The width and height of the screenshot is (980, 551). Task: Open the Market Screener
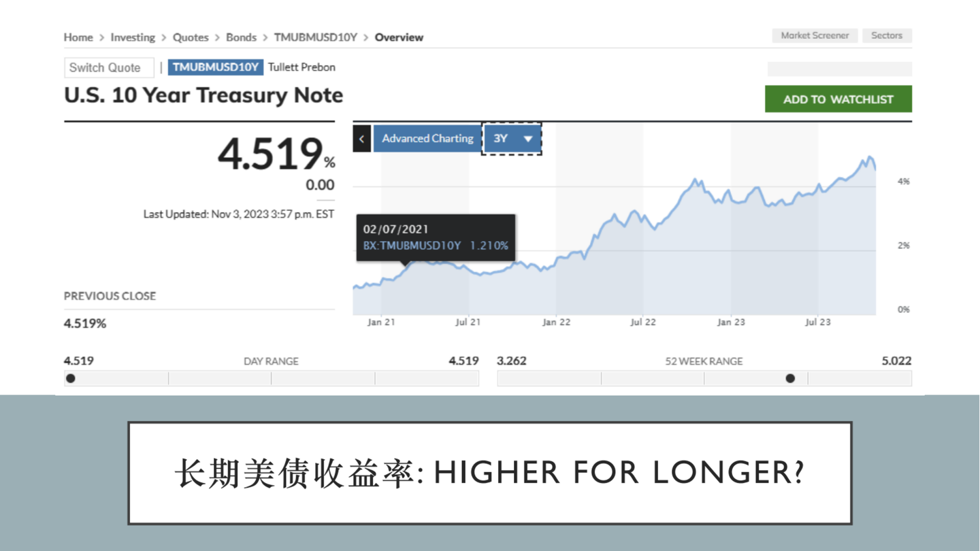pos(815,35)
